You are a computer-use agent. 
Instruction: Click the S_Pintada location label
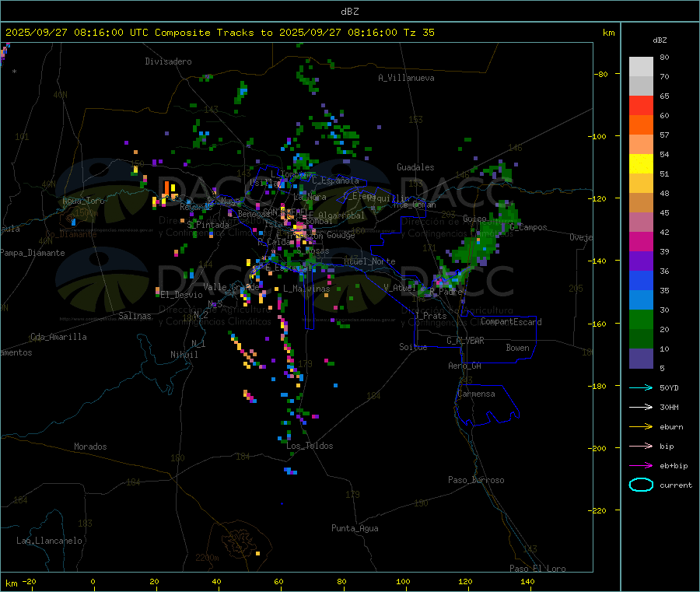tap(208, 225)
